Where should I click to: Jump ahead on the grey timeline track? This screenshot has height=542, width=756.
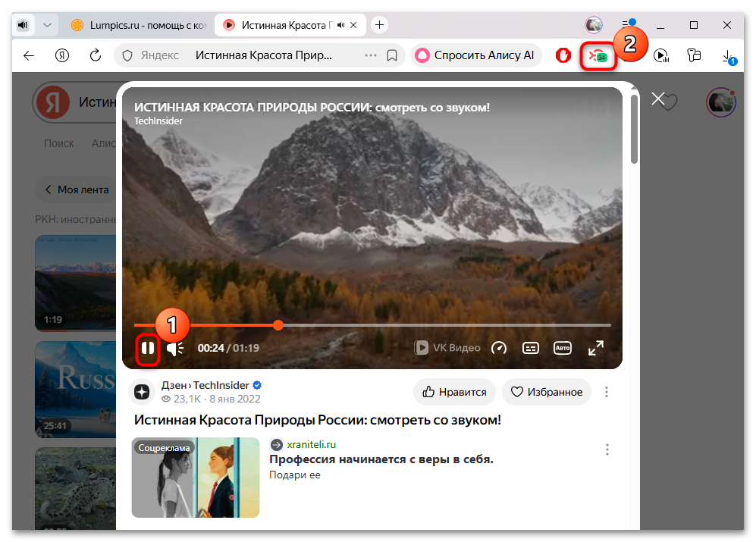(445, 325)
